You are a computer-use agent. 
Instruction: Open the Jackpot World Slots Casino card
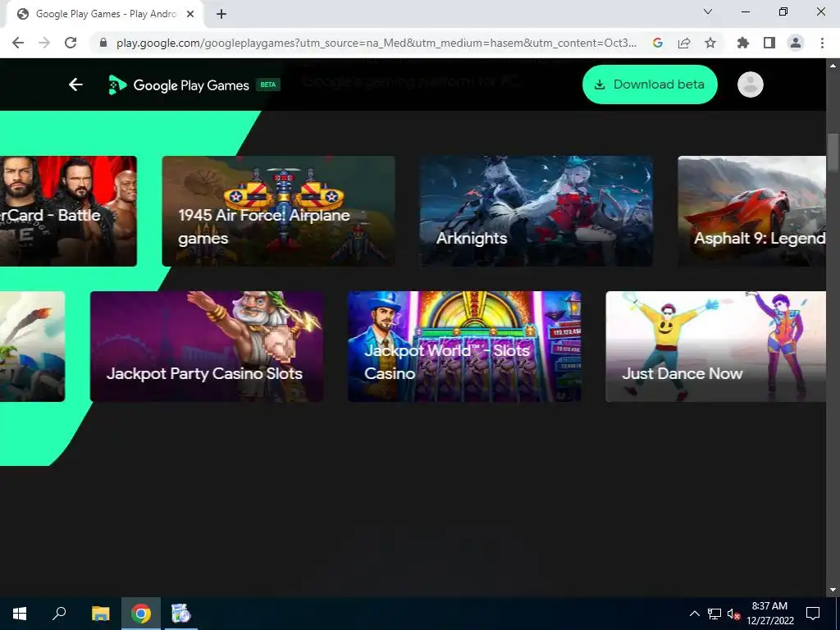click(x=464, y=347)
